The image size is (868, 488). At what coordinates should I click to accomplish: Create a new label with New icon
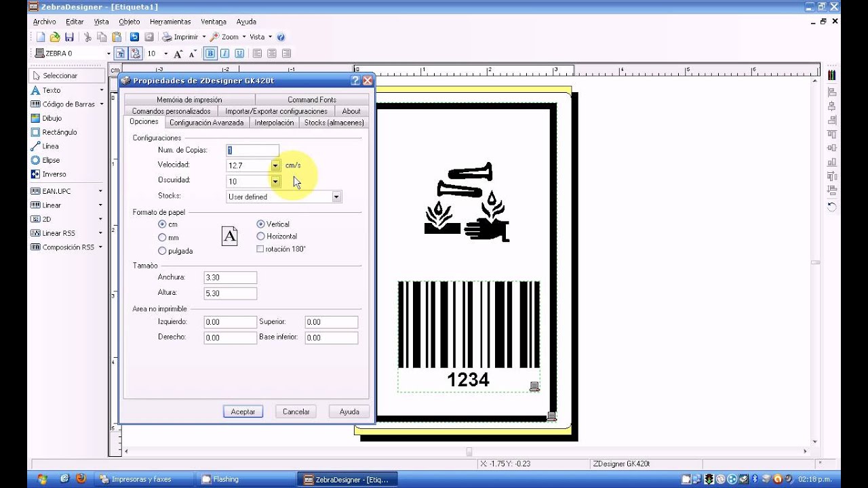click(41, 37)
